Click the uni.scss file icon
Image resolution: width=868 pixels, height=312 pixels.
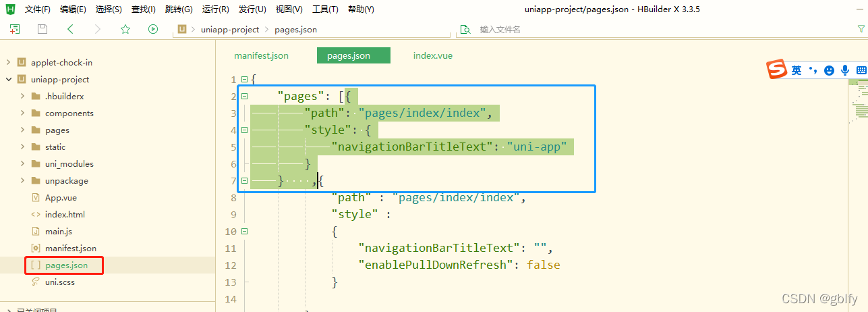tap(36, 282)
